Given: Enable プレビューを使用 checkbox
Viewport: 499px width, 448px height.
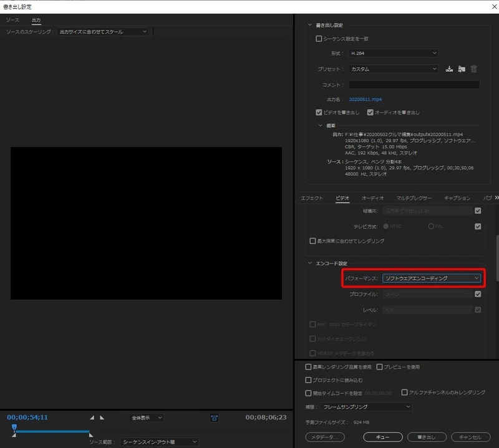Looking at the screenshot, I should tap(379, 366).
